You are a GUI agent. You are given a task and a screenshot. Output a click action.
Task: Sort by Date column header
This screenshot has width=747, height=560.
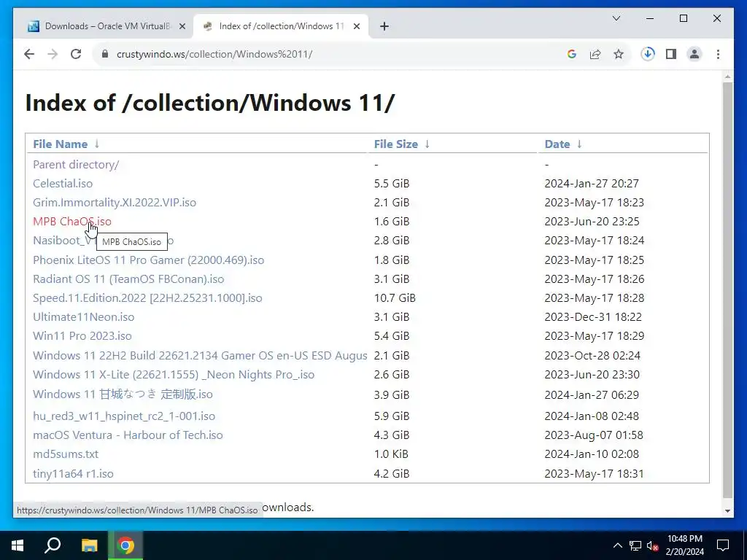pyautogui.click(x=557, y=144)
